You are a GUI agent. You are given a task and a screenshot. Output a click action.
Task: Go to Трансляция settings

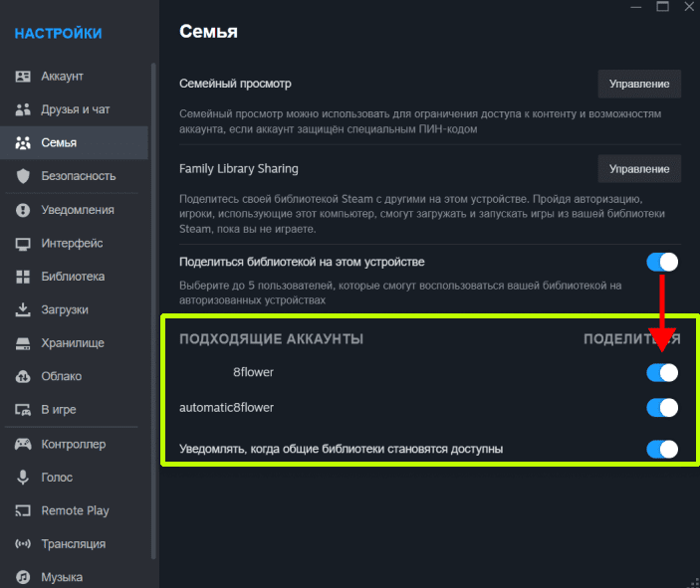point(74,544)
